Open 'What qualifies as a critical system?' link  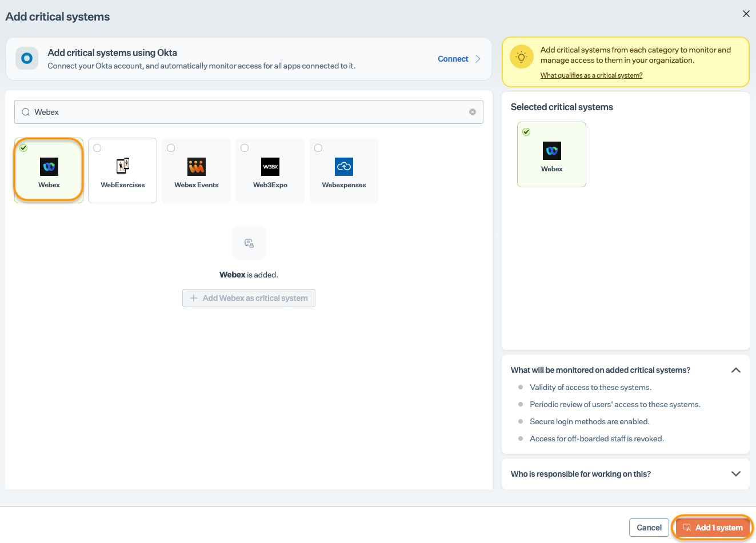[591, 75]
